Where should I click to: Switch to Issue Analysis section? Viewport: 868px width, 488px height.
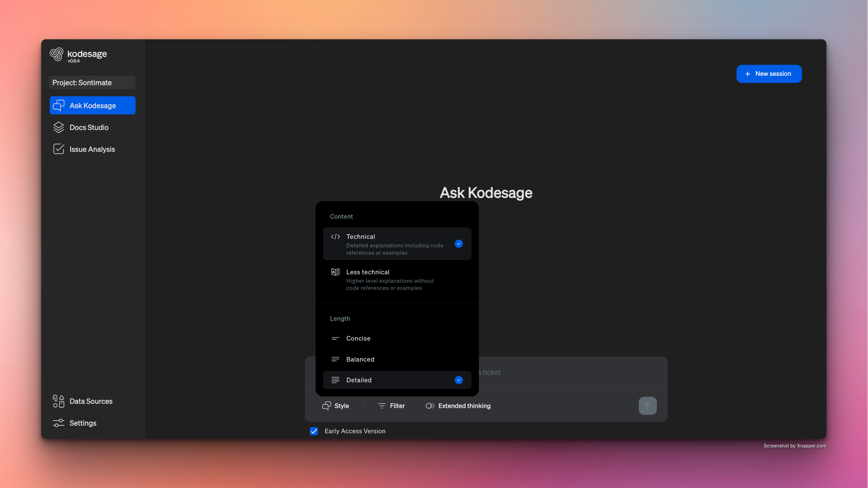tap(92, 149)
